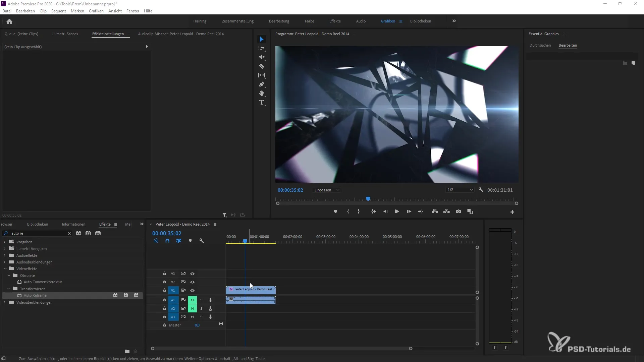Open the playback resolution dropdown

point(460,190)
